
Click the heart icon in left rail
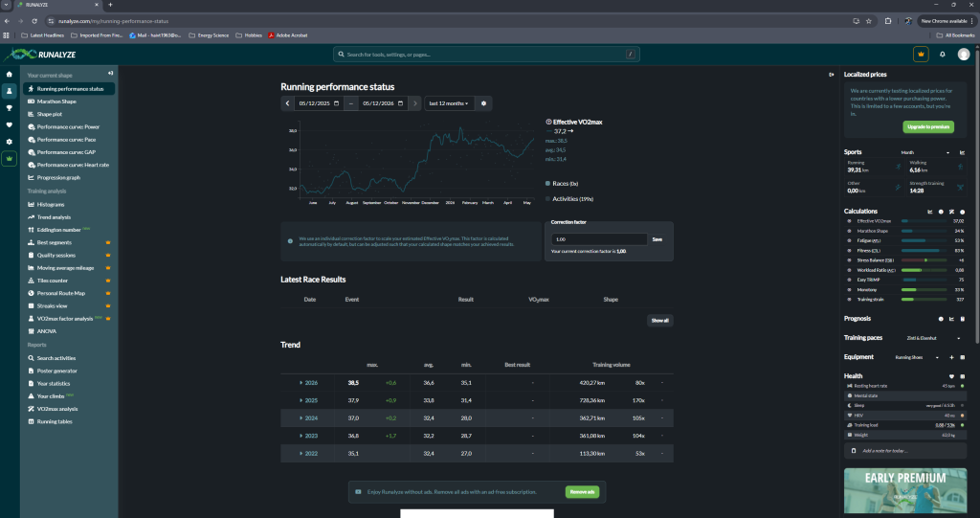tap(9, 124)
